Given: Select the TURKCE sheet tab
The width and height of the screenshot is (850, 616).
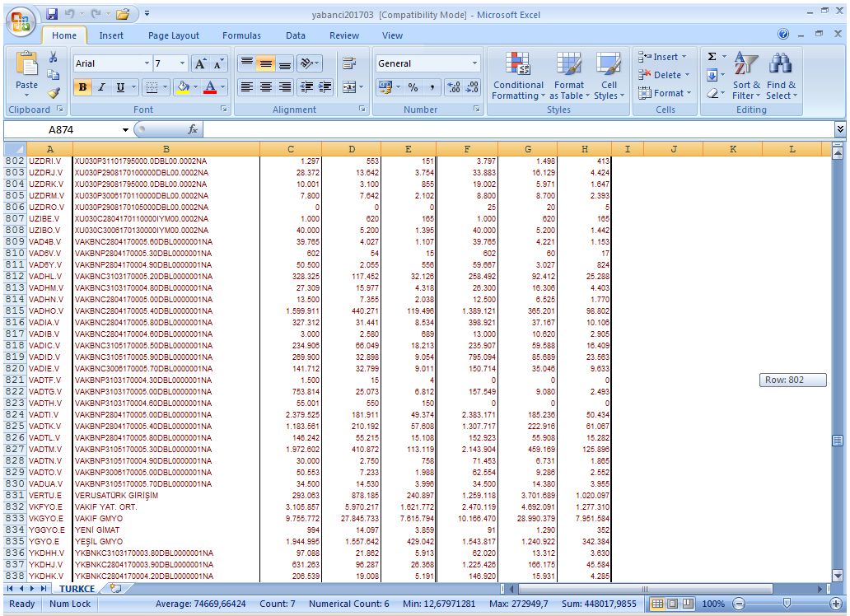Looking at the screenshot, I should point(77,588).
